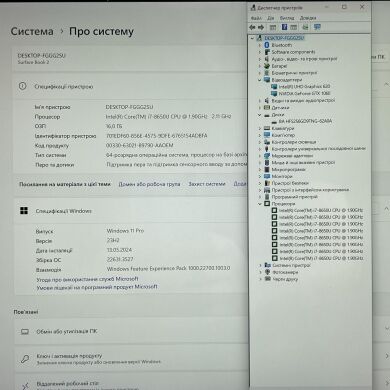Select the Батареї battery icon
The image size is (390, 390).
(x=267, y=66)
